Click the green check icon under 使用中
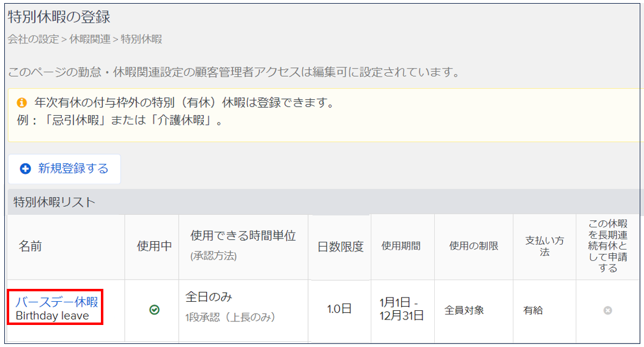Image resolution: width=644 pixels, height=347 pixels. (154, 310)
